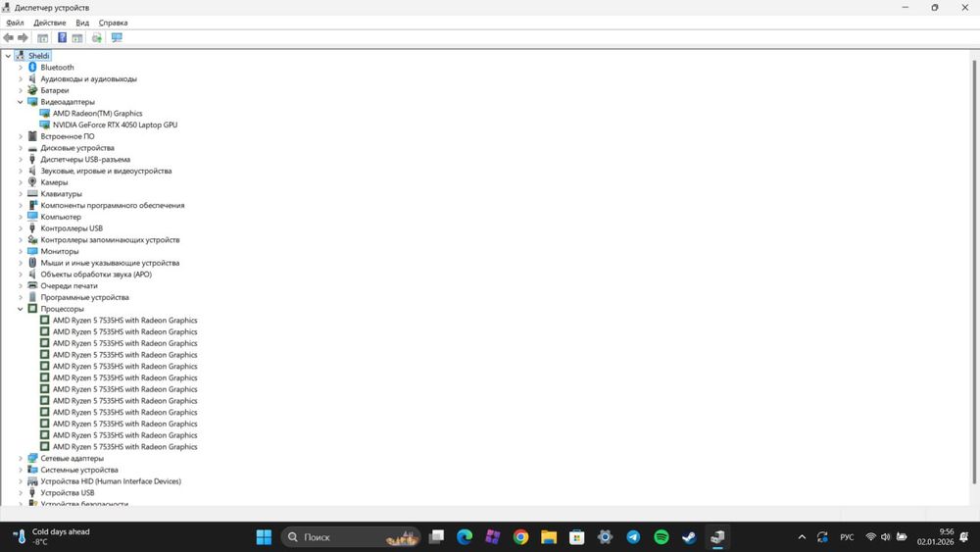980x552 pixels.
Task: Collapse the Sheldi root node
Action: pyautogui.click(x=8, y=56)
